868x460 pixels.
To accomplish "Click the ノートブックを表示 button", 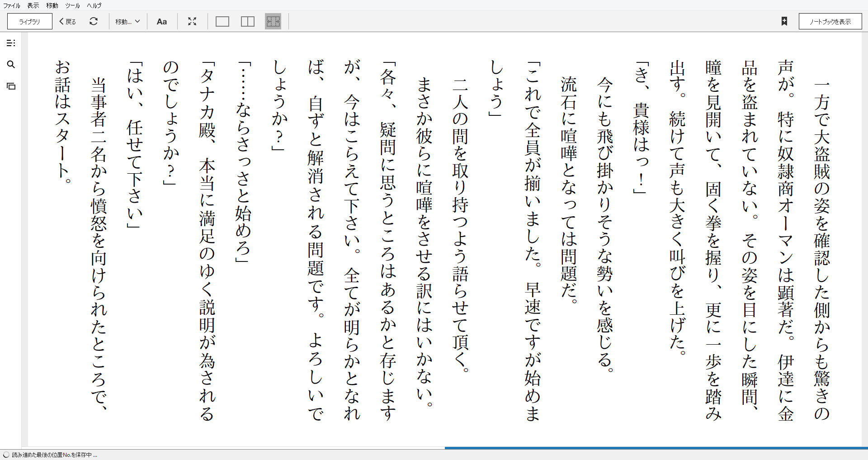I will (x=830, y=21).
